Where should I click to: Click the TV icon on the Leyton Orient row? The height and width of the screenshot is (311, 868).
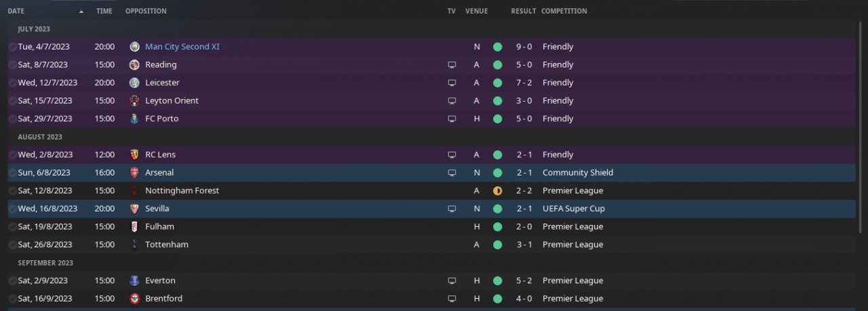(452, 101)
